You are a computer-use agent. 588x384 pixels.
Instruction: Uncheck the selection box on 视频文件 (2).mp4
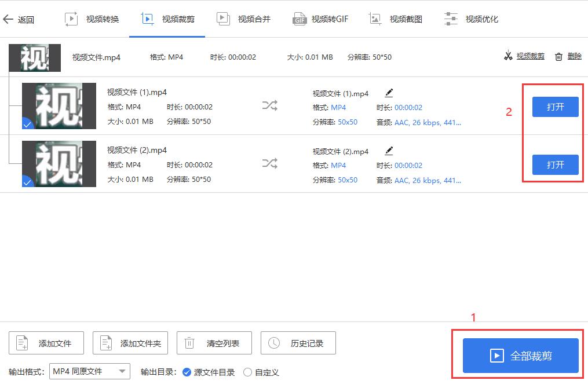pyautogui.click(x=28, y=182)
